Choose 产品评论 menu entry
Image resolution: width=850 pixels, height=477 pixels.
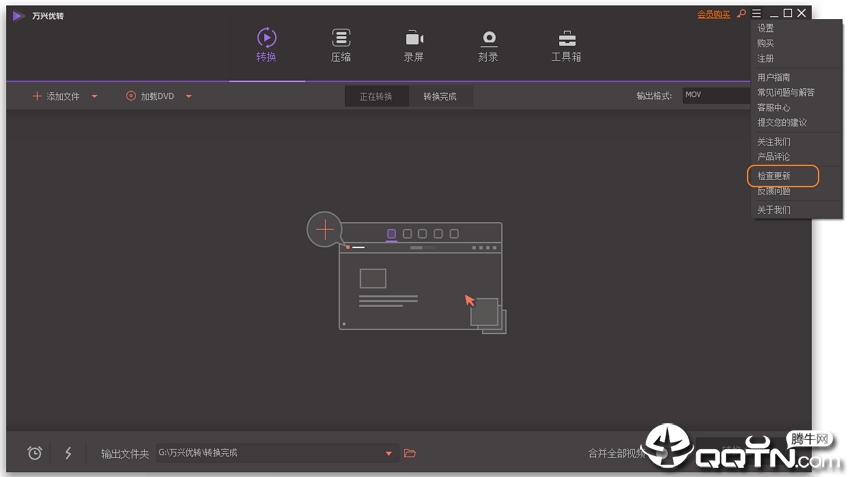click(x=774, y=157)
